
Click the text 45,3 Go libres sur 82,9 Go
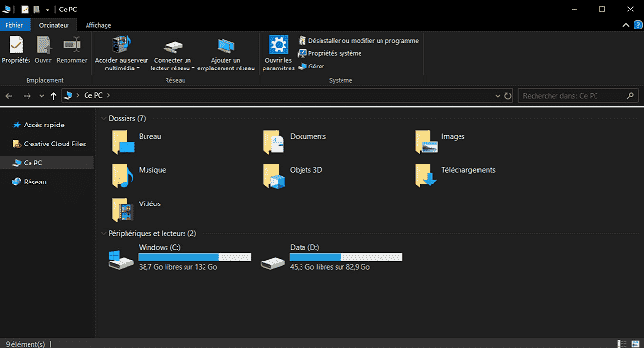pos(330,267)
